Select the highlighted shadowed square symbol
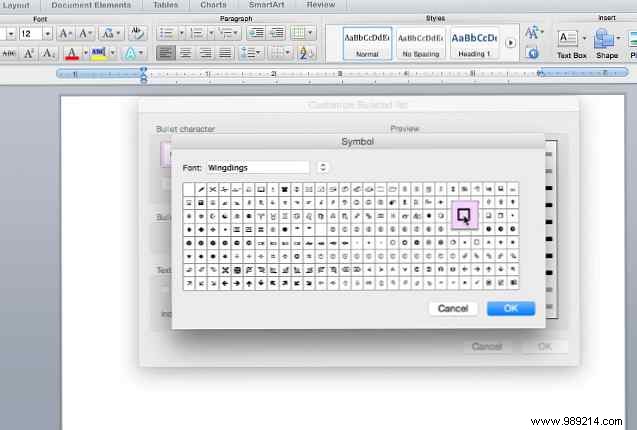The image size is (637, 430). pyautogui.click(x=464, y=215)
